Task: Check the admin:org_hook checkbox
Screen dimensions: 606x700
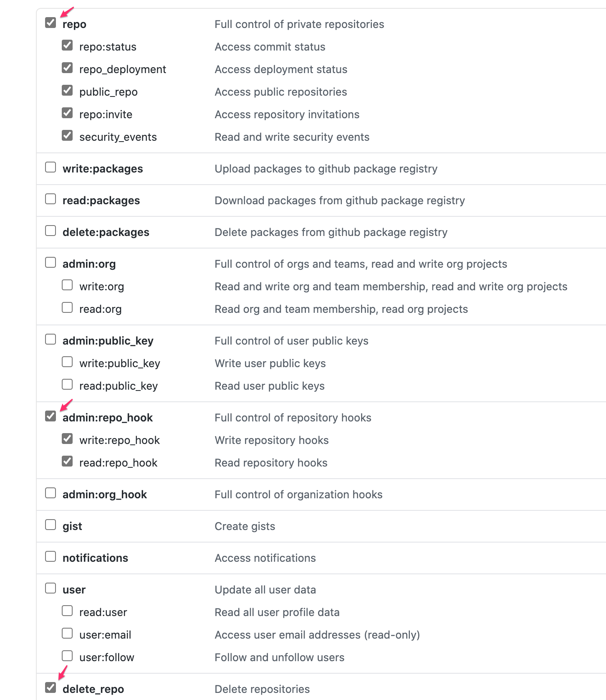Action: 50,493
